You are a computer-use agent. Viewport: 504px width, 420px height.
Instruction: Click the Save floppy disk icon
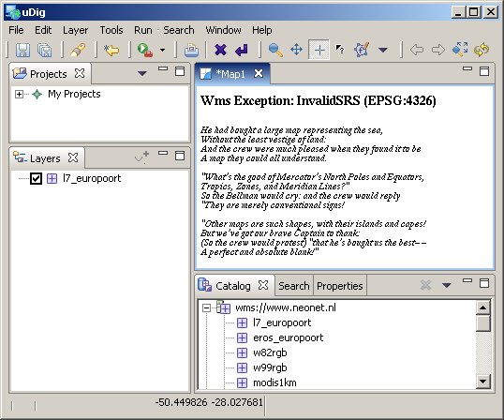tap(22, 51)
